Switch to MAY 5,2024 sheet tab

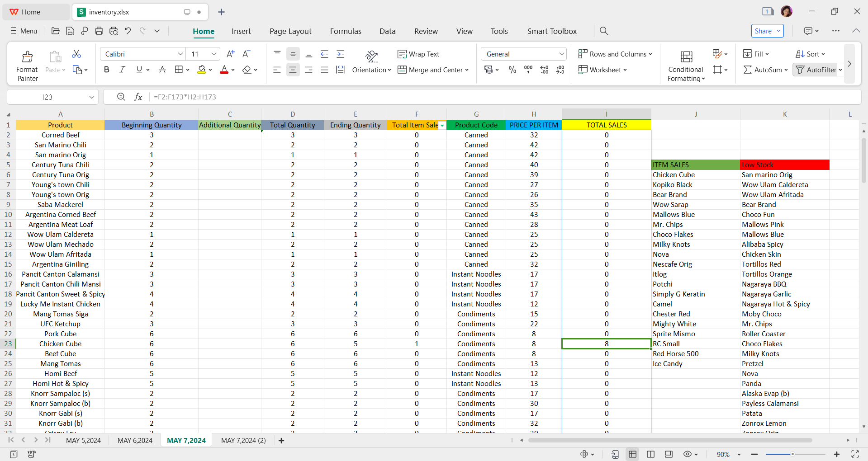pos(83,440)
